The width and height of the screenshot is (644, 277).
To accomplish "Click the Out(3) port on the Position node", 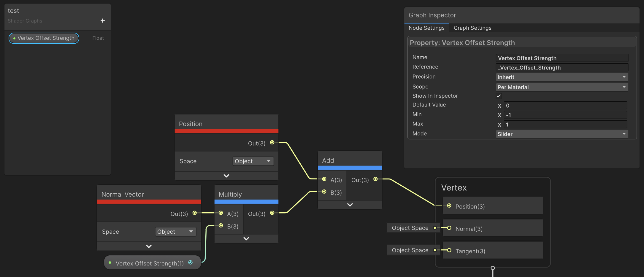I will 272,143.
